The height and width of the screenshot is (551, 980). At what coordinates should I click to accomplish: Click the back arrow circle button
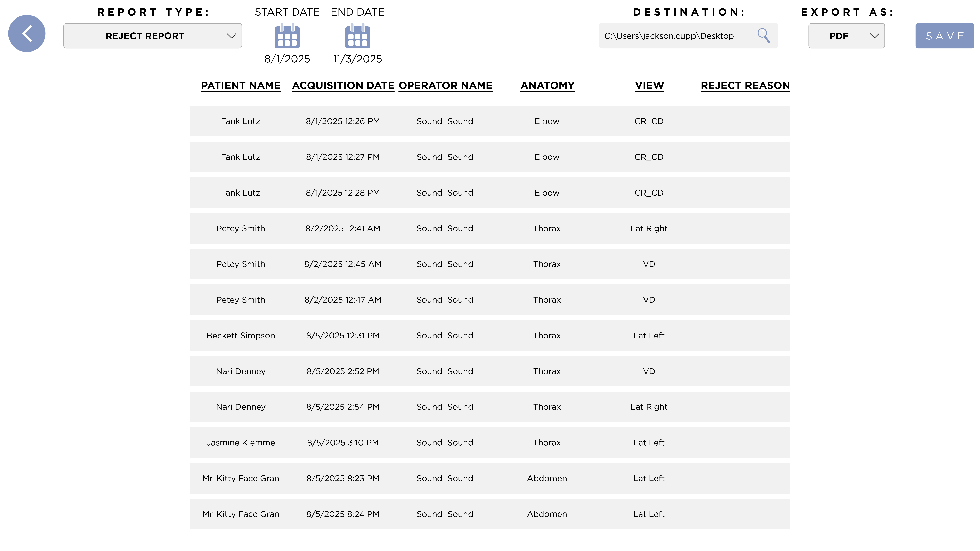27,33
